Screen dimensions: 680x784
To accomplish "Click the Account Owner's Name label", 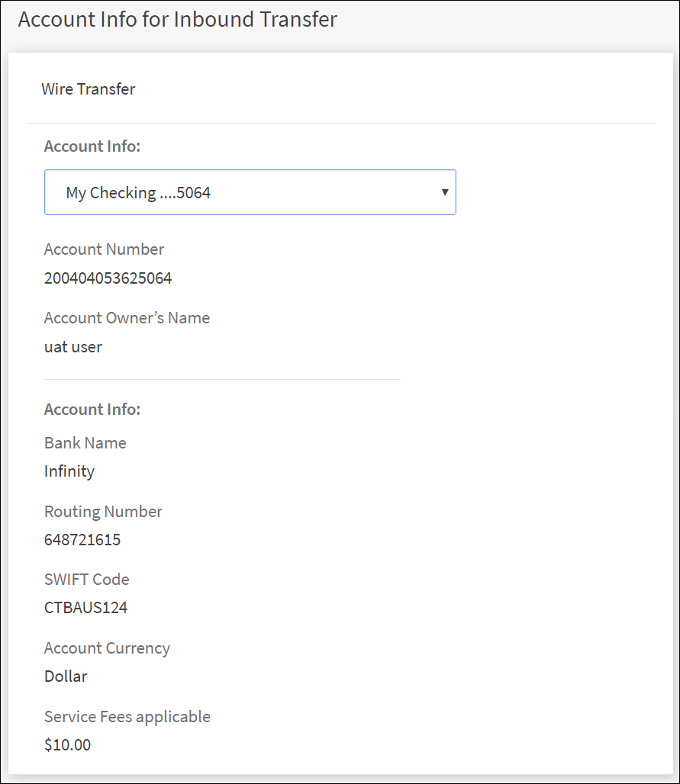I will click(127, 318).
